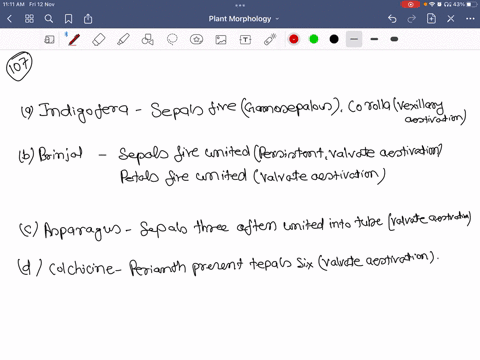Screen dimensions: 480x360
Task: Tap the handwritten word Colchicine
Action: [82, 268]
